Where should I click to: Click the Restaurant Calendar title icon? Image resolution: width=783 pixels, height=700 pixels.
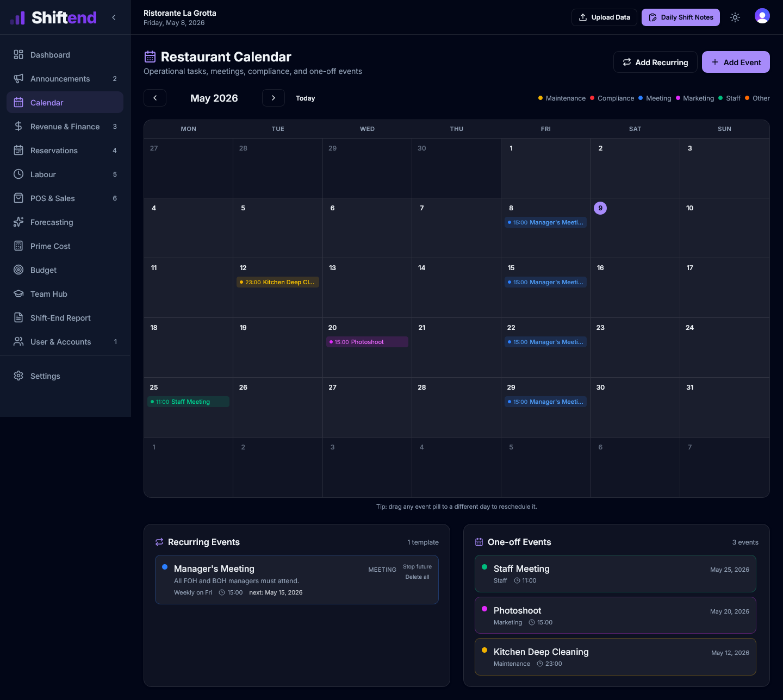point(150,57)
